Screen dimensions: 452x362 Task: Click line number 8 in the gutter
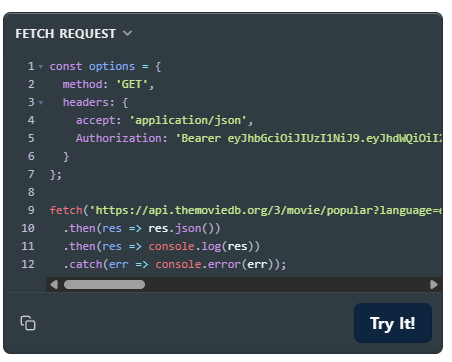(x=31, y=192)
